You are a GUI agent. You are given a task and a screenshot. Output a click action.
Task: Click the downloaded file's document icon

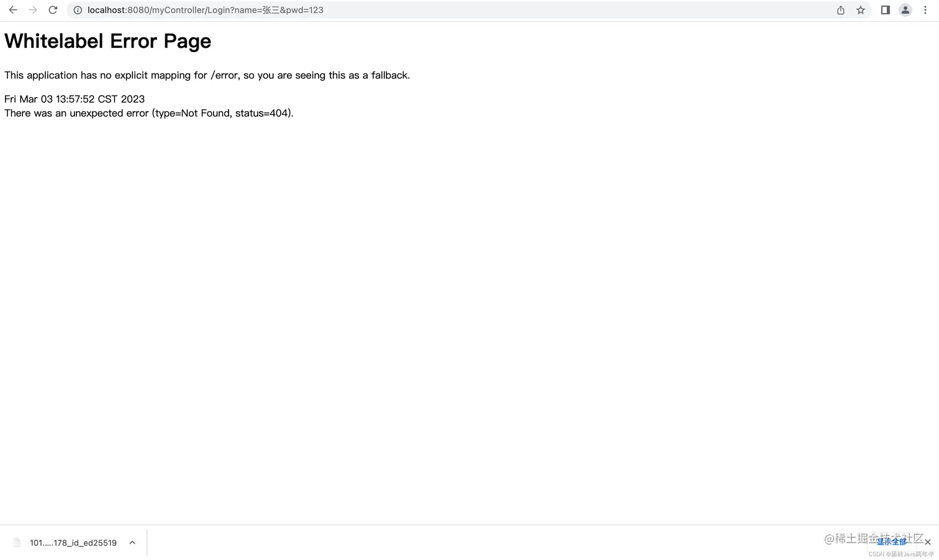(17, 543)
